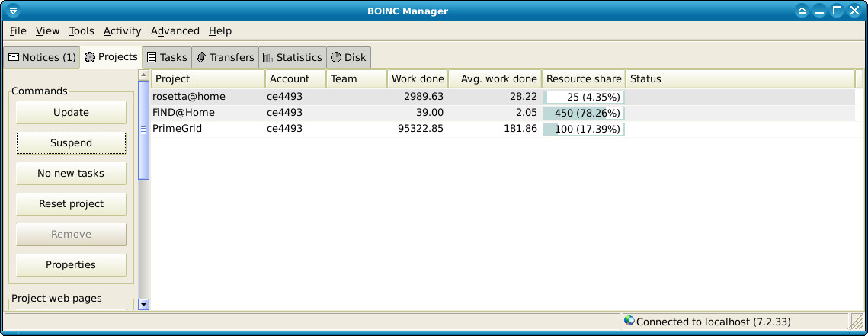Click FiND@Home work done value 39.00

[x=430, y=113]
